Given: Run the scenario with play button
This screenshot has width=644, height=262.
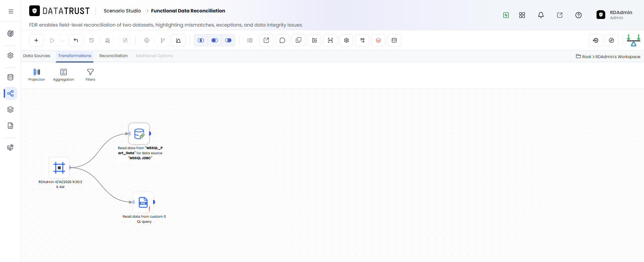Looking at the screenshot, I should pyautogui.click(x=52, y=40).
